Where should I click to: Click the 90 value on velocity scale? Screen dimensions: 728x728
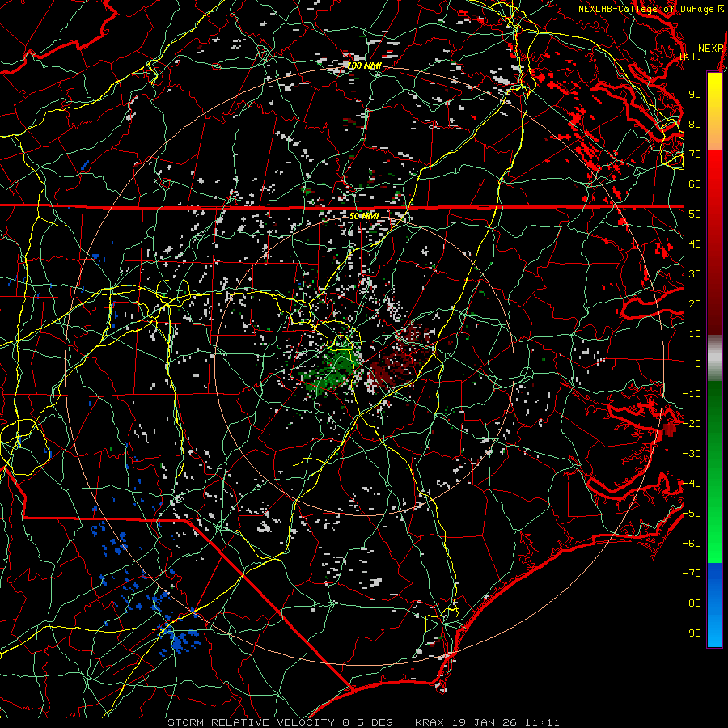[x=695, y=95]
